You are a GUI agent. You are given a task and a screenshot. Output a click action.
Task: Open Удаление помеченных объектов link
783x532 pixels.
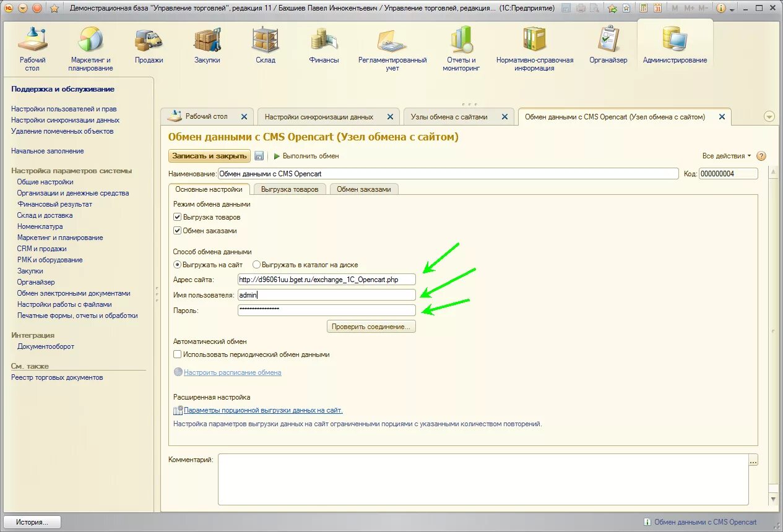[x=63, y=131]
